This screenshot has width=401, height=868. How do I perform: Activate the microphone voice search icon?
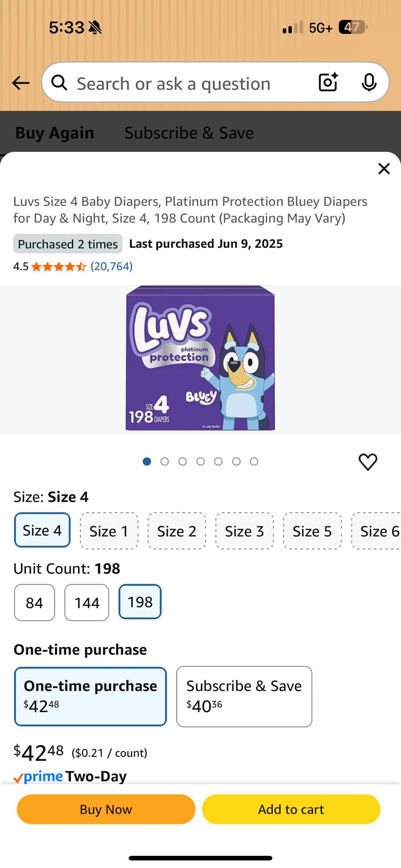pos(369,83)
